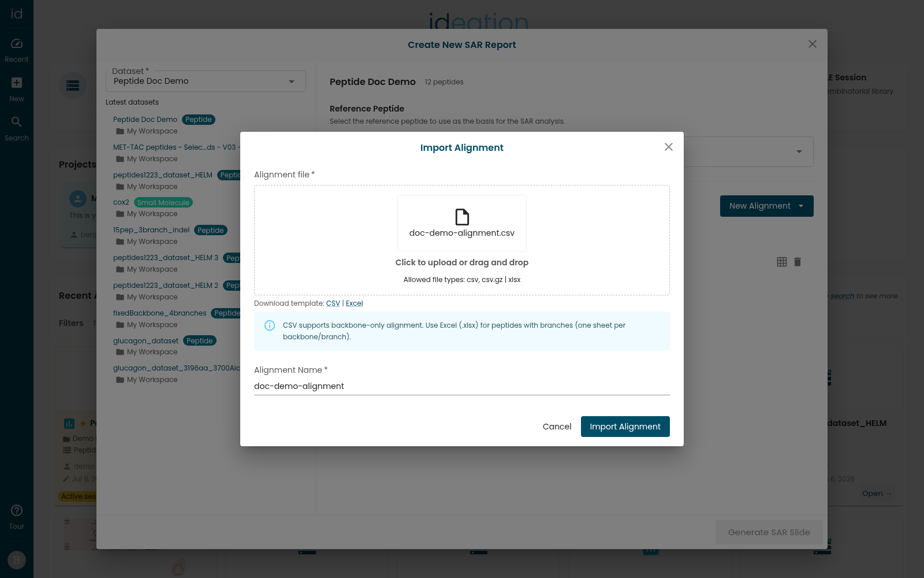Click New Alignment button label
This screenshot has width=924, height=578.
pyautogui.click(x=759, y=206)
